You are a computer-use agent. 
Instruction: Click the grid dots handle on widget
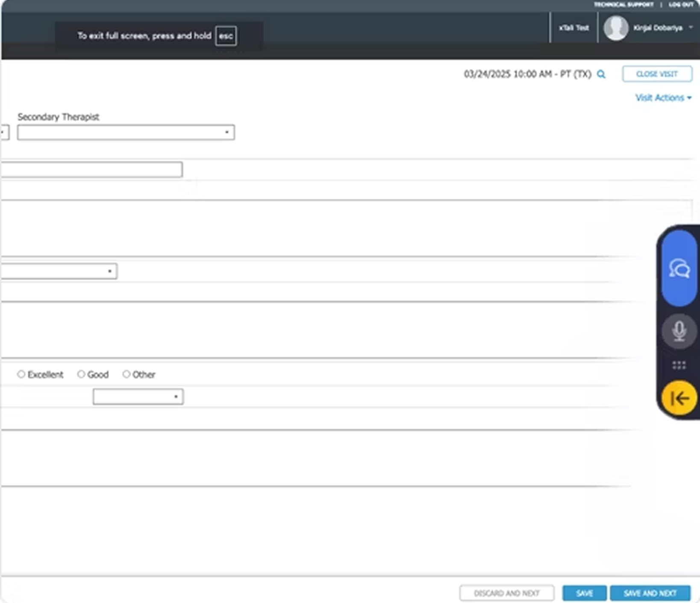click(679, 365)
